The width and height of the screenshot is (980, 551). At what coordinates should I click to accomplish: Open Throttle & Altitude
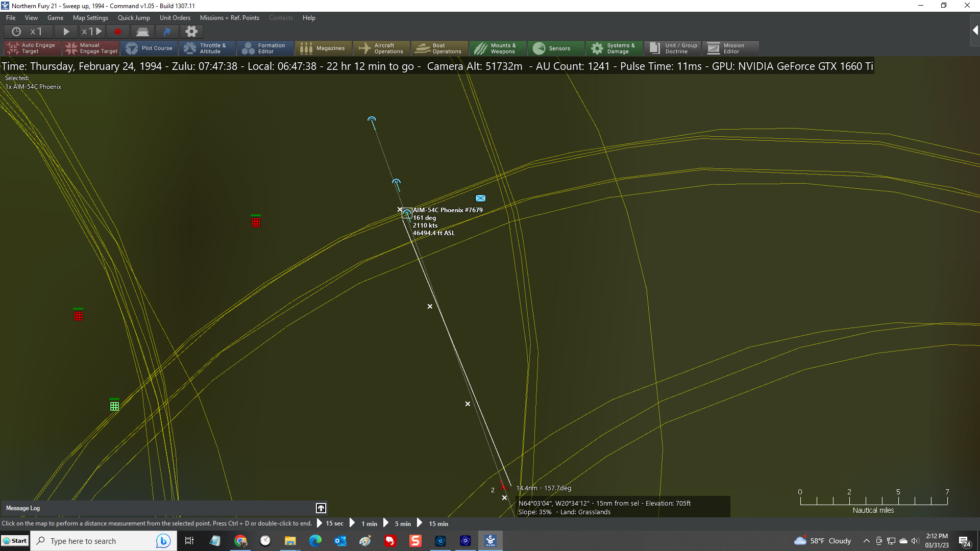coord(207,48)
